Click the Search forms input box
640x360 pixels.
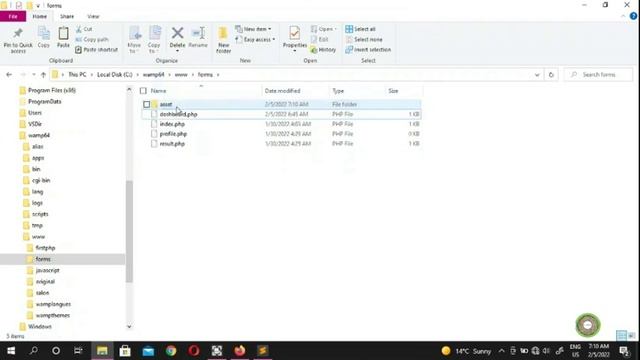[x=598, y=75]
